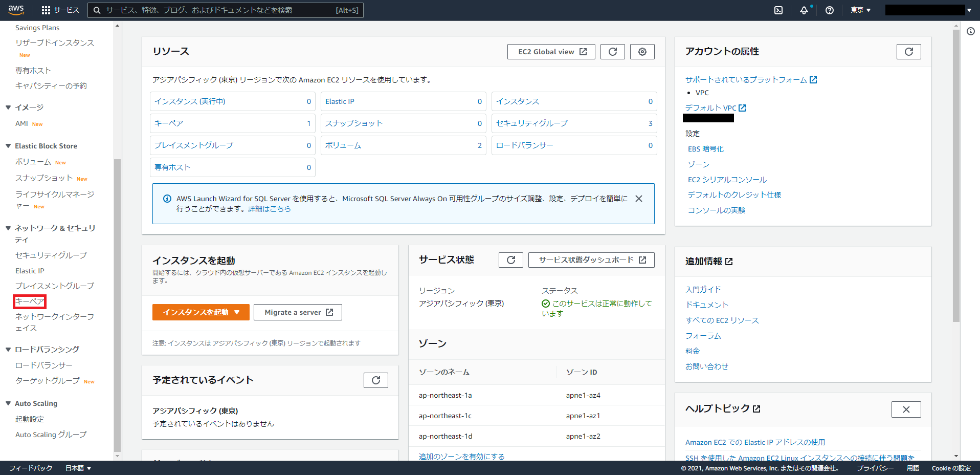980x475 pixels.
Task: Open the help question mark icon
Action: pos(830,10)
